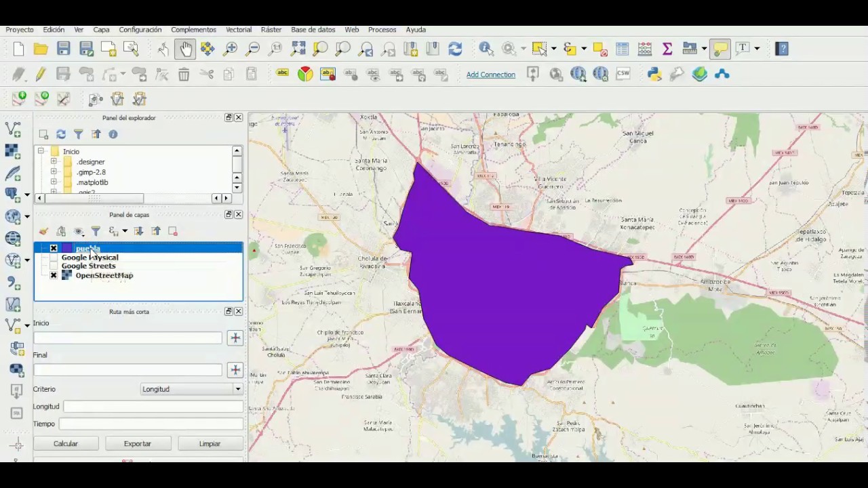Toggle editing with the yellow pencil icon
Screen dimensions: 868x488
[41, 75]
